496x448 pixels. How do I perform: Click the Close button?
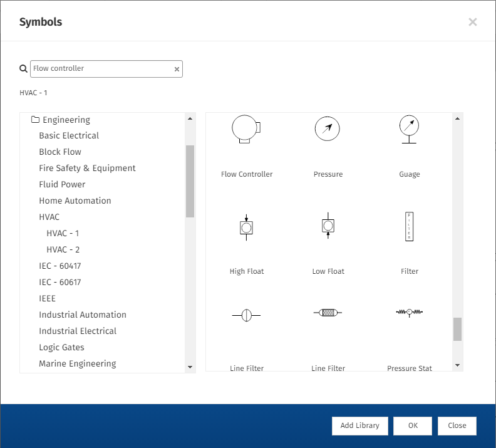tap(457, 426)
